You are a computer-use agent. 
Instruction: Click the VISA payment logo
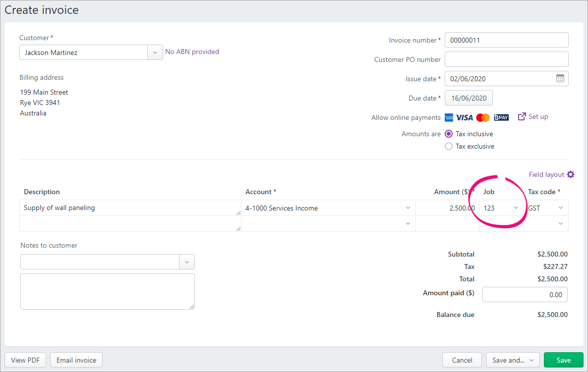(x=465, y=117)
